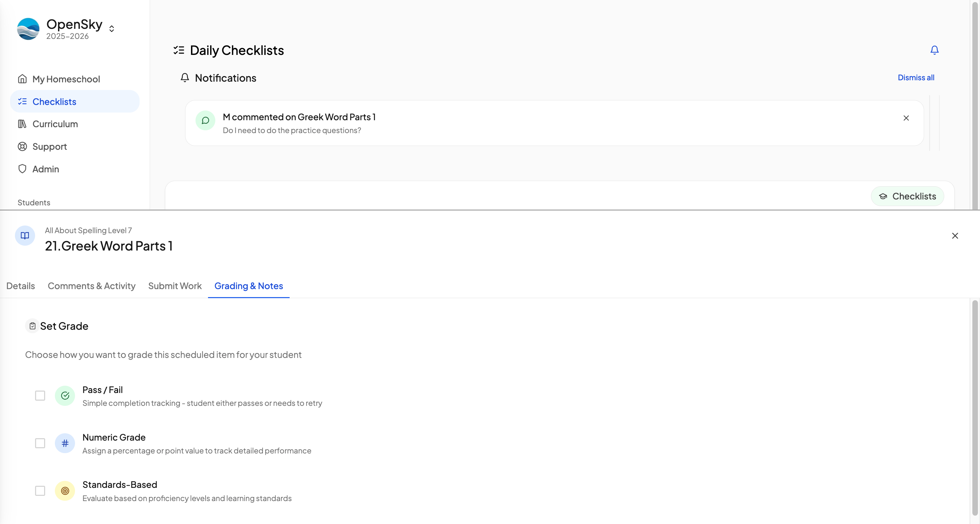Click the Numeric Grade hash icon
This screenshot has height=524, width=980.
(x=65, y=443)
